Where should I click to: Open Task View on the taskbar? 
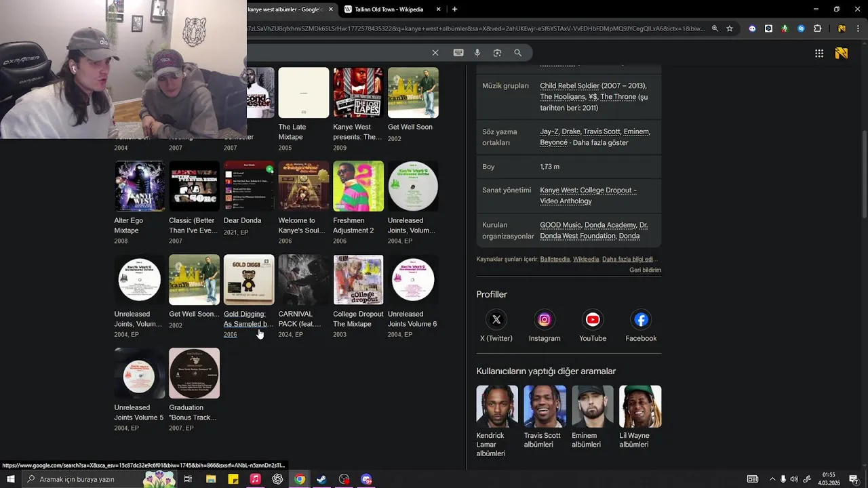point(188,479)
